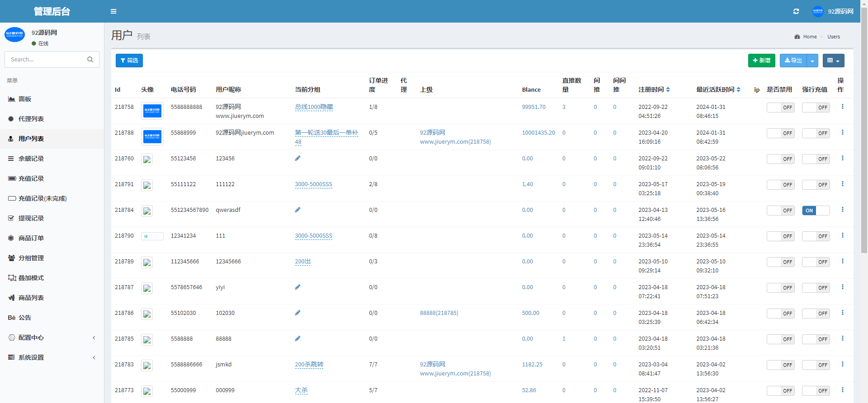Open actions menu dots for user 218791

(x=842, y=184)
